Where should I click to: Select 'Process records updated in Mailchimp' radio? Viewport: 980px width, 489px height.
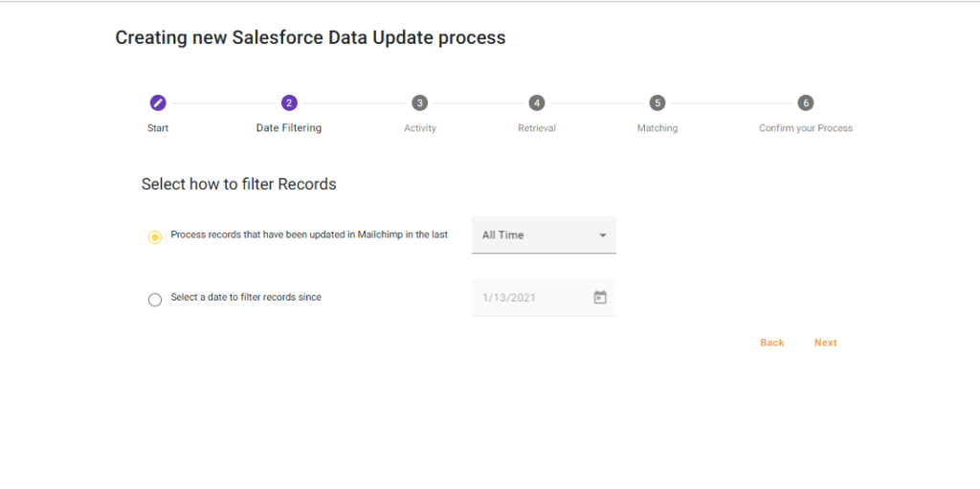pyautogui.click(x=155, y=237)
